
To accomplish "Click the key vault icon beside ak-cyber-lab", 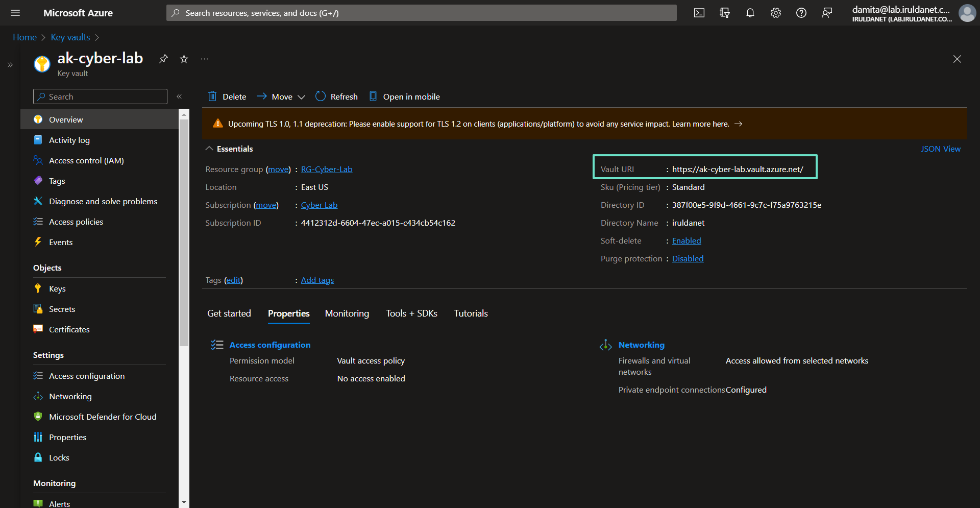I will [x=42, y=64].
